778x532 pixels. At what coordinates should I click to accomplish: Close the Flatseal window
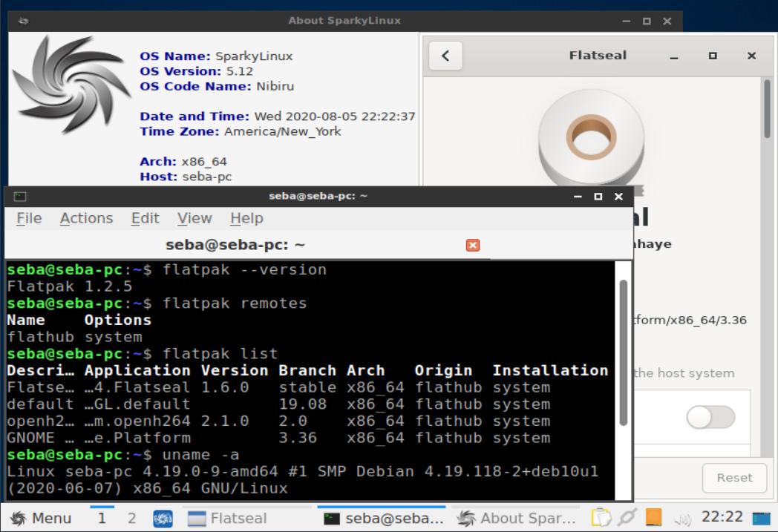point(752,56)
